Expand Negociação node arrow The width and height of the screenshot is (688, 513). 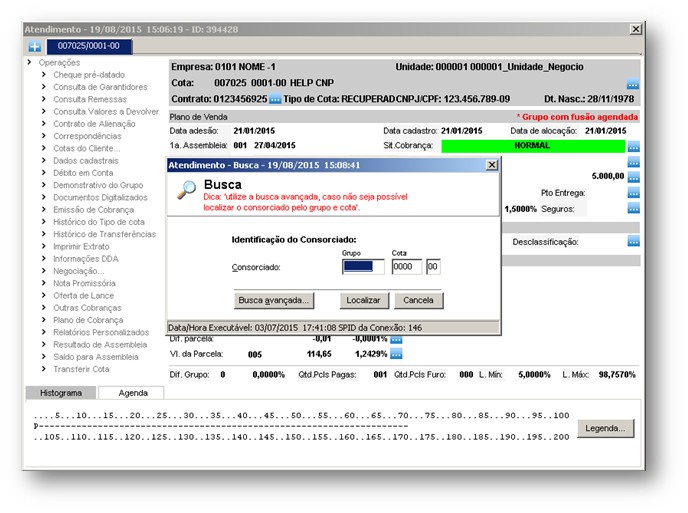(44, 271)
